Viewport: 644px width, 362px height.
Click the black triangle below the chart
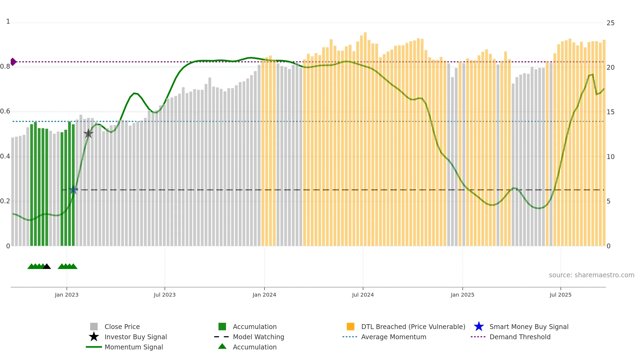point(47,266)
